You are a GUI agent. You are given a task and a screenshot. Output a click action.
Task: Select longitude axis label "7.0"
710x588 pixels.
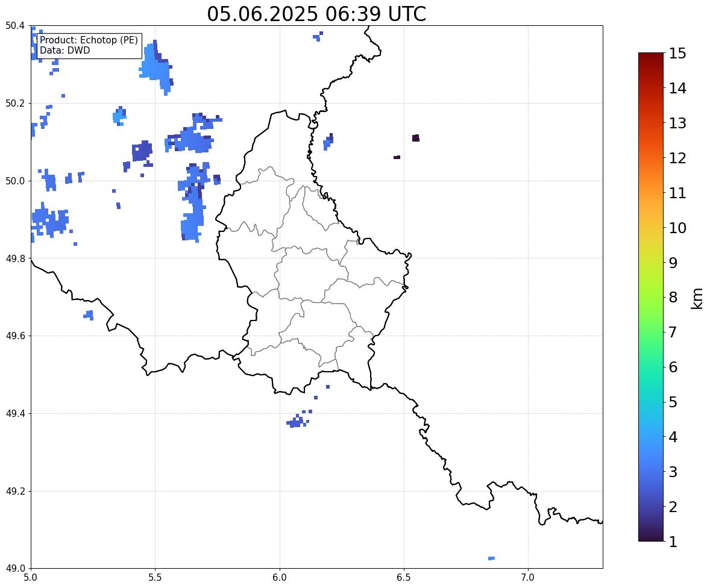[529, 578]
